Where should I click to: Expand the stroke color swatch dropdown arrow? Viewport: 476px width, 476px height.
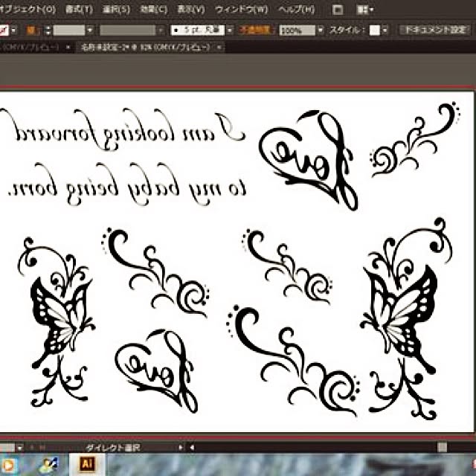click(14, 30)
